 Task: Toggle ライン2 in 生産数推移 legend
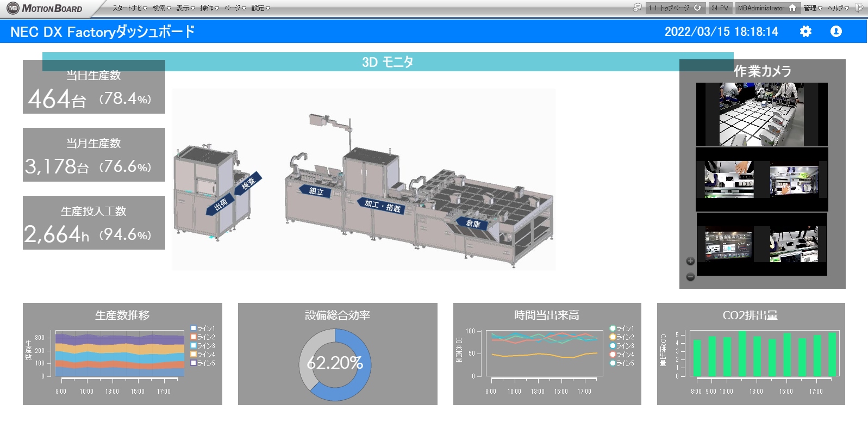click(203, 337)
